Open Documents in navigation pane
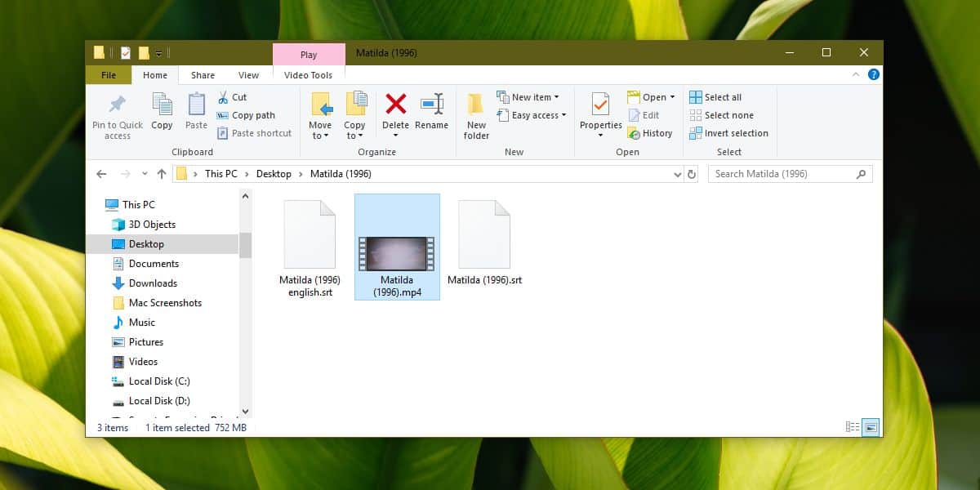 point(145,264)
